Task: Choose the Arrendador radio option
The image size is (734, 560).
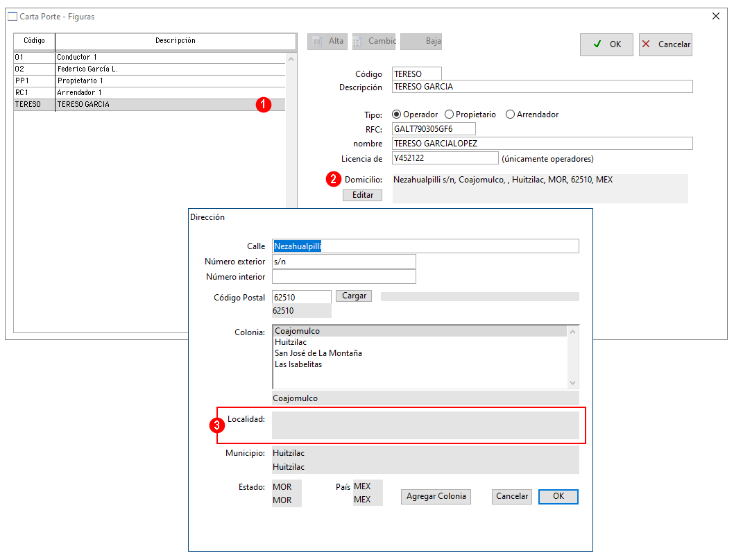Action: point(511,114)
